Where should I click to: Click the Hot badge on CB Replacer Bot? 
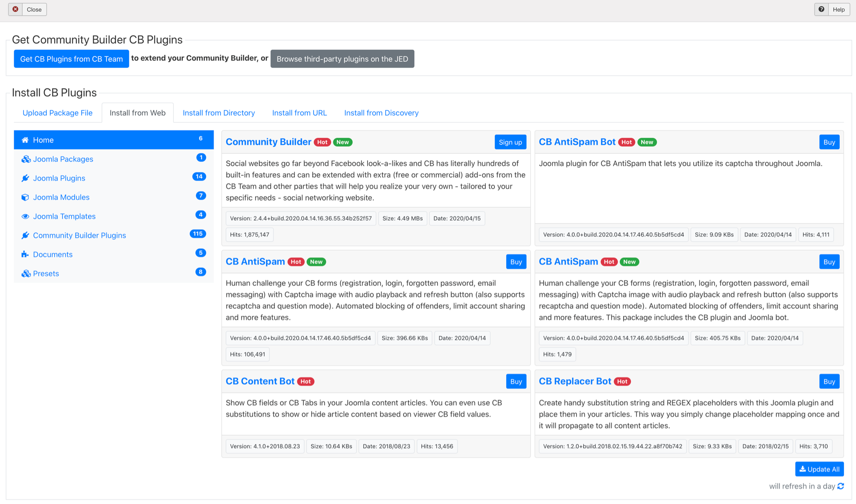(x=622, y=382)
